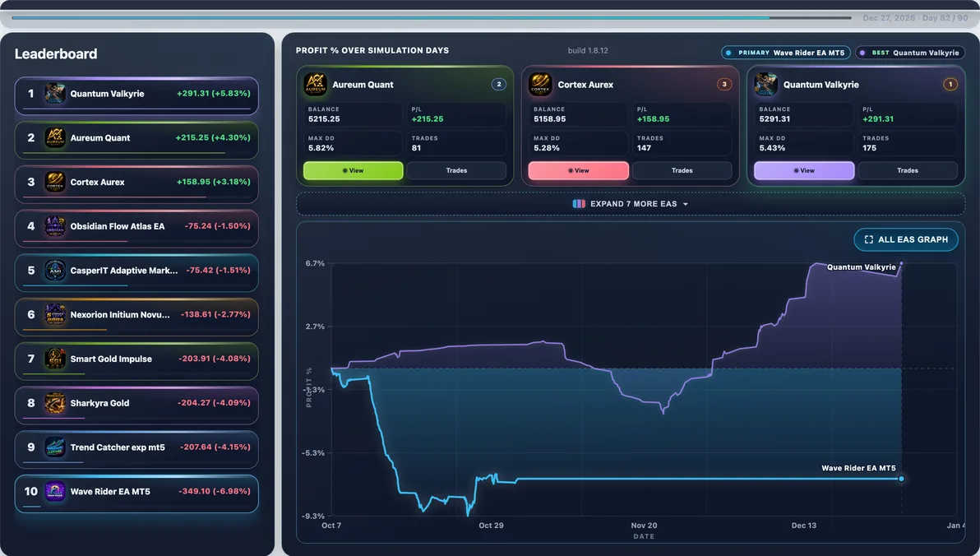Click Smart Gold Impulse name text
Screen dimensions: 980x556
pyautogui.click(x=111, y=359)
